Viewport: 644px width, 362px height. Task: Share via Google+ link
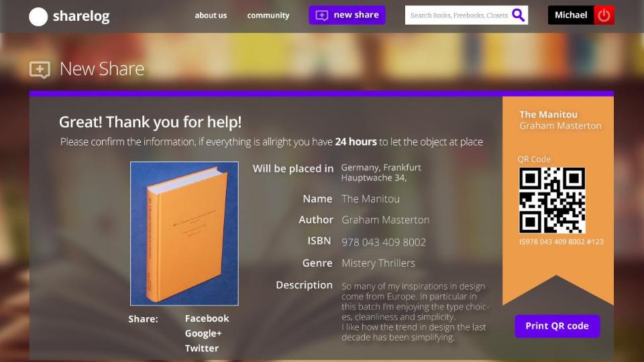coord(203,333)
